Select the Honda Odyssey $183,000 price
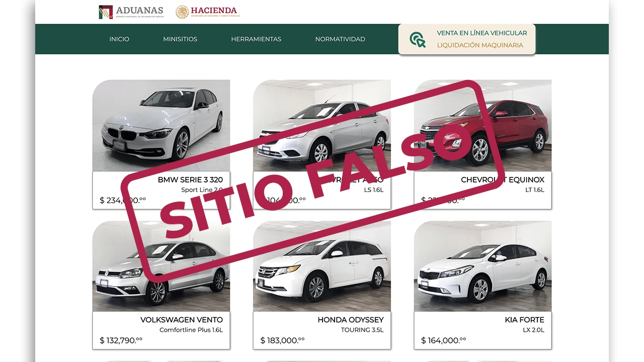 (x=282, y=340)
